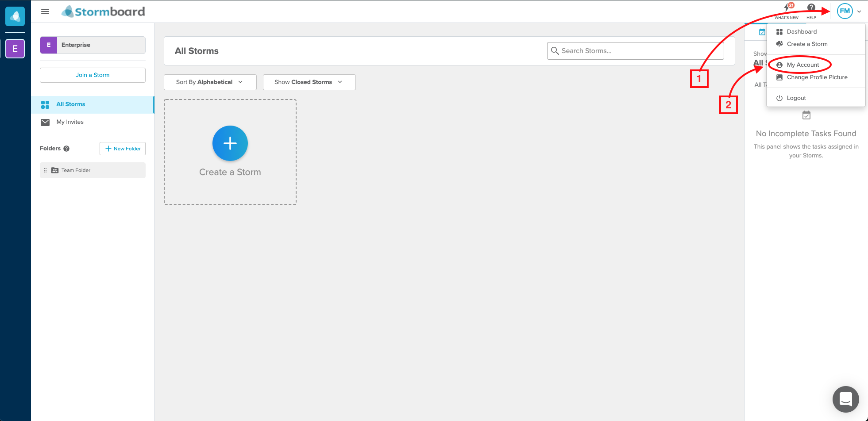Select the Enterprise team selector
868x421 pixels.
[93, 45]
